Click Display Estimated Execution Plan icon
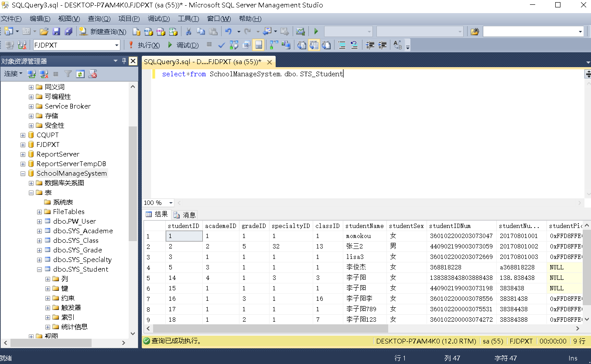The width and height of the screenshot is (591, 364). tap(233, 45)
